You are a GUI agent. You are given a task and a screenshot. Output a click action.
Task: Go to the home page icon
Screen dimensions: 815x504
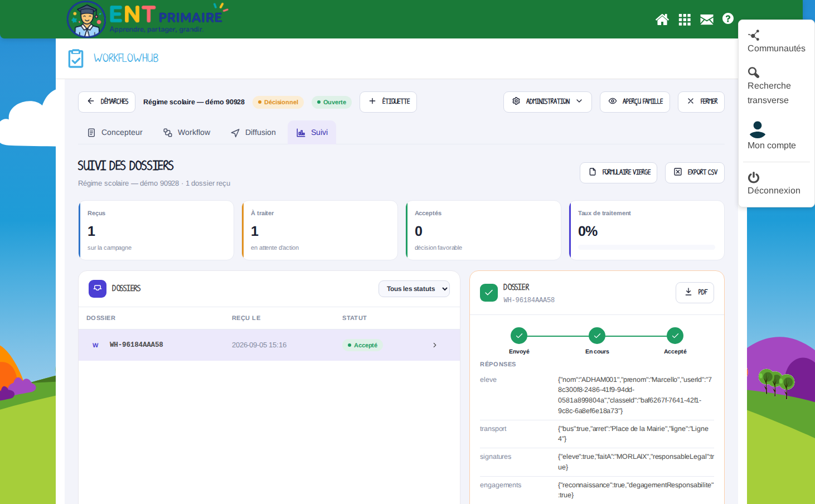coord(662,20)
